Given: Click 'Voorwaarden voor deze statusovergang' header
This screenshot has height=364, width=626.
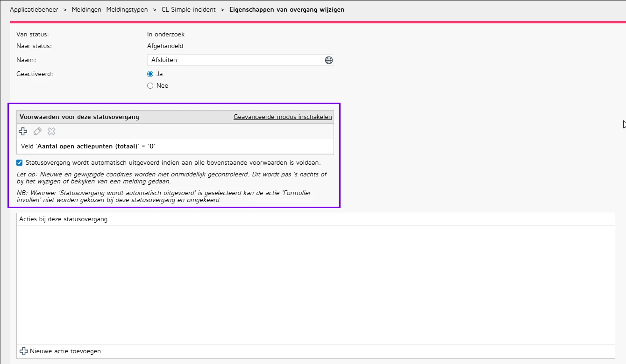Looking at the screenshot, I should tap(79, 117).
